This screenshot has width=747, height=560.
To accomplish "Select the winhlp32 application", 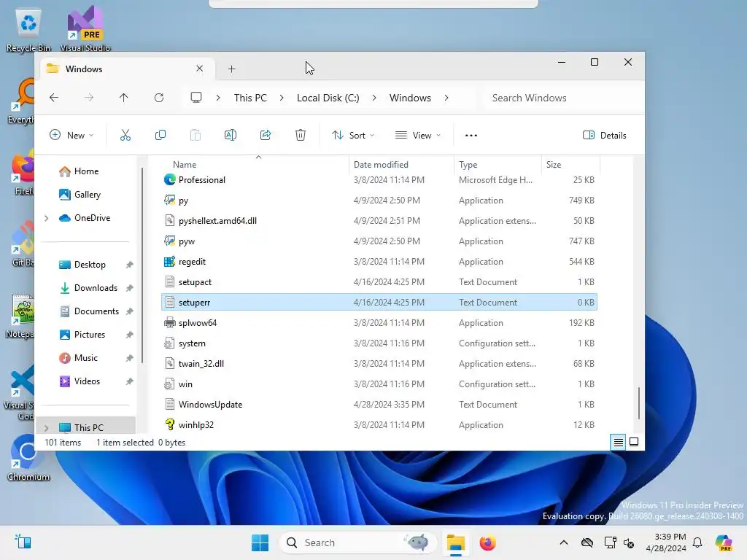I will click(379, 425).
